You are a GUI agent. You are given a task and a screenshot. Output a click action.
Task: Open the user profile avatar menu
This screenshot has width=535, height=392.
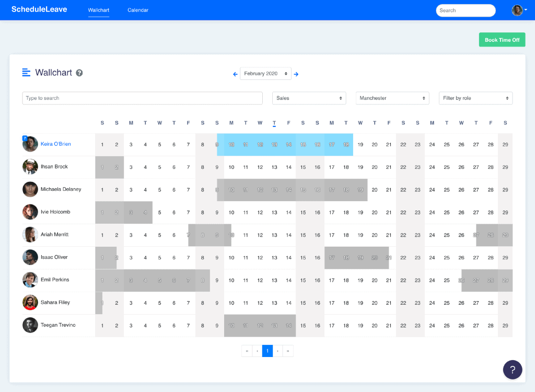(x=519, y=10)
